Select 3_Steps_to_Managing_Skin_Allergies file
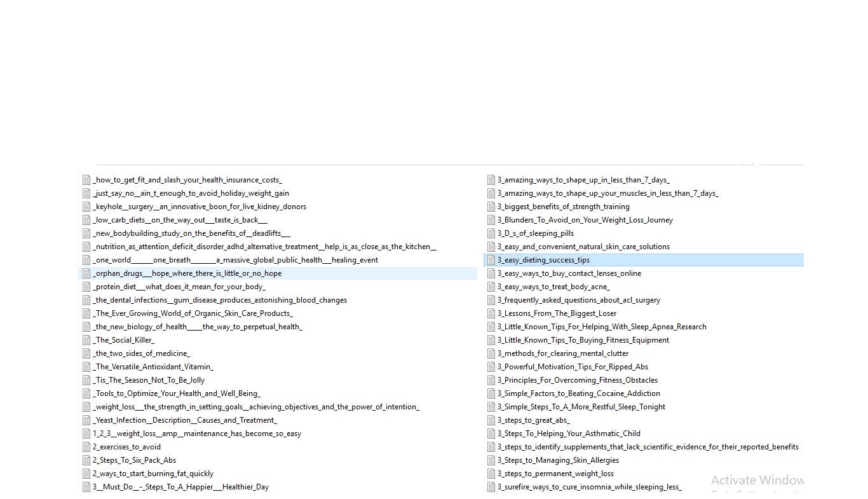The image size is (868, 499). [x=558, y=460]
